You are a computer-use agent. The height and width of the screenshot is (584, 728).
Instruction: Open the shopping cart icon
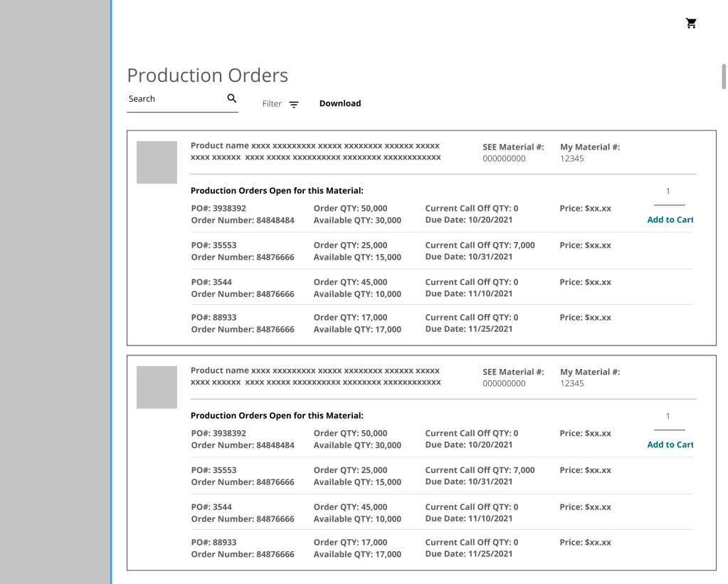tap(691, 24)
